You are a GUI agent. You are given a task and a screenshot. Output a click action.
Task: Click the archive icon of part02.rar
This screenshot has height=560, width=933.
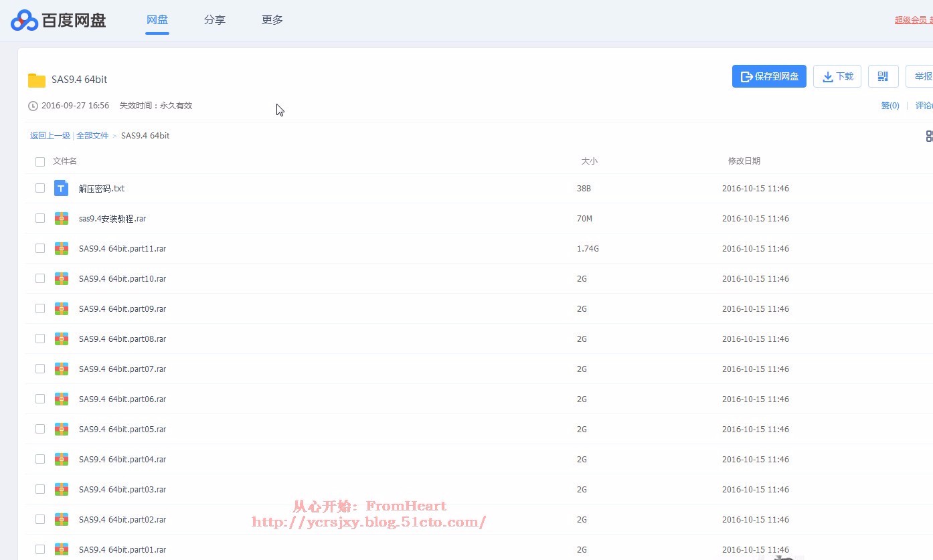pyautogui.click(x=62, y=519)
